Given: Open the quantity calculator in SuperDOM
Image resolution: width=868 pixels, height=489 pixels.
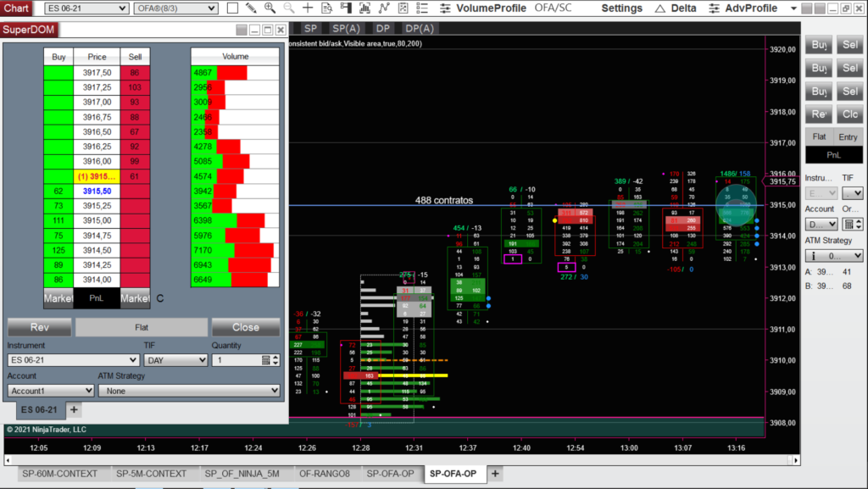Looking at the screenshot, I should click(x=265, y=360).
